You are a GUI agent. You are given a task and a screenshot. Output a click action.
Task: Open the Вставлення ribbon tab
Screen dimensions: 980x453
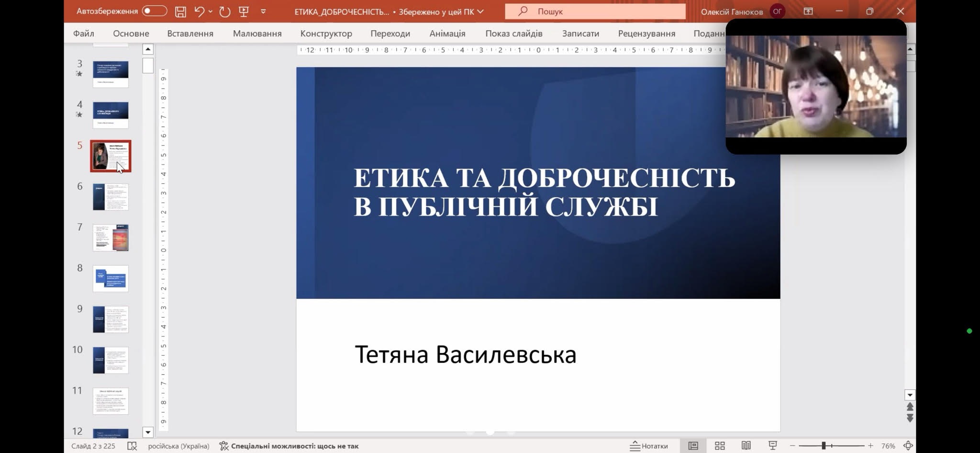190,34
